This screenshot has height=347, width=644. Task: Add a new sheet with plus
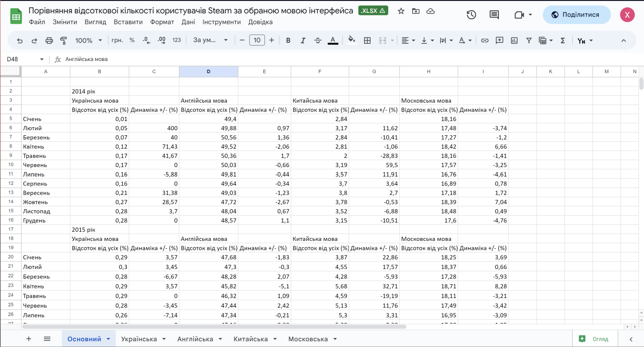pos(29,339)
